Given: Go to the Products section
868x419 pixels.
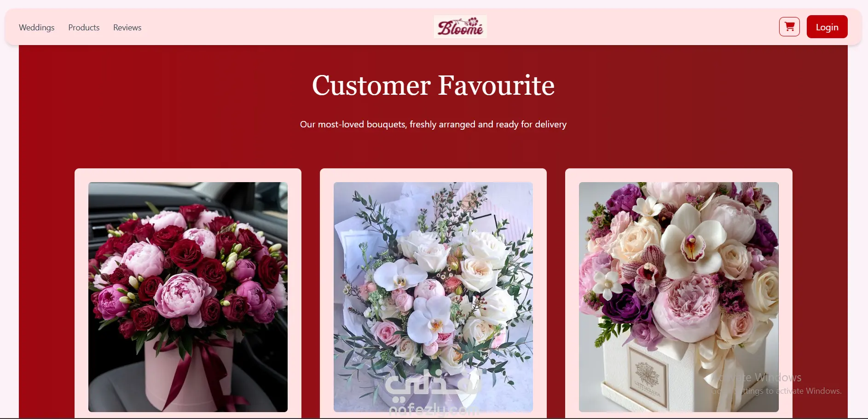Looking at the screenshot, I should pos(84,28).
